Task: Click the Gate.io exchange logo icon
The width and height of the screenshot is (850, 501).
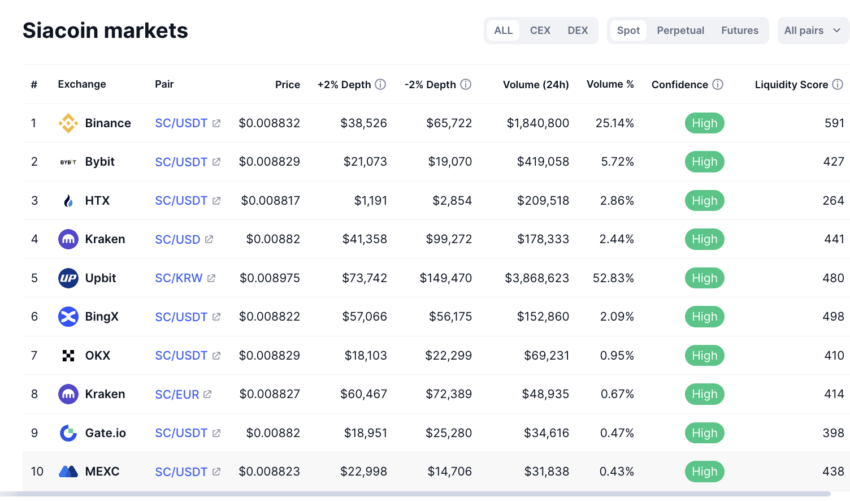Action: (x=68, y=433)
